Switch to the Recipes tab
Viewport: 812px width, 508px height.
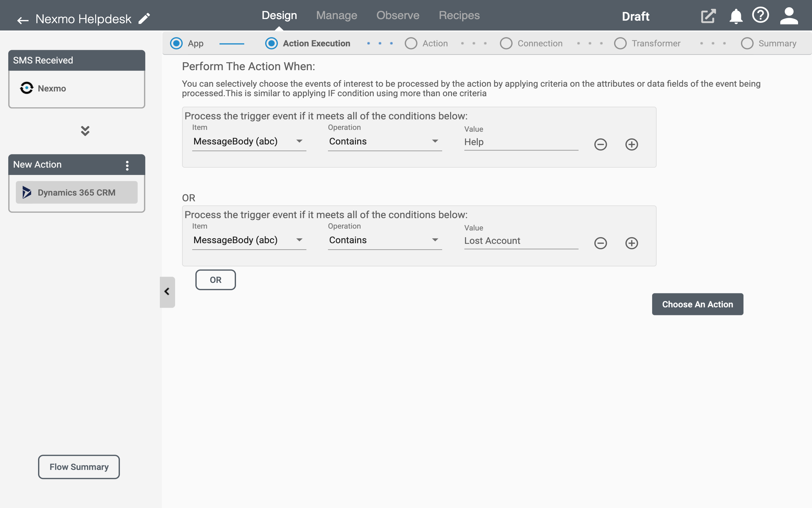459,16
